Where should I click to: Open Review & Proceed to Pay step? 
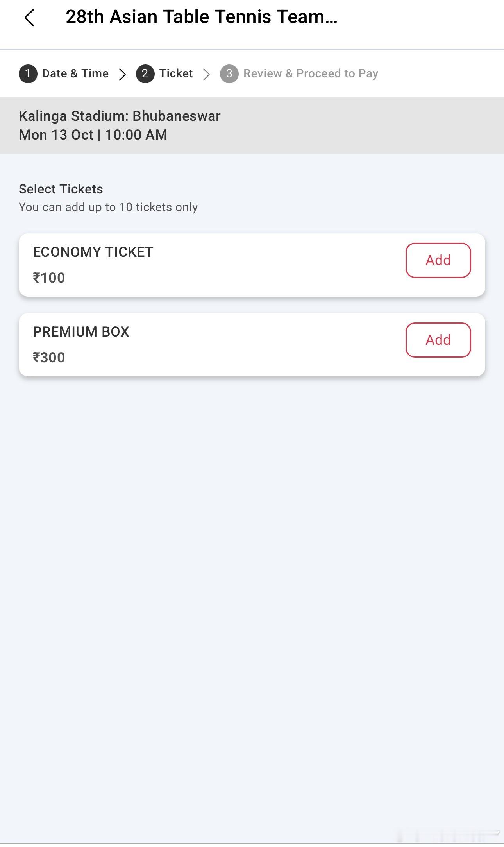pyautogui.click(x=311, y=73)
